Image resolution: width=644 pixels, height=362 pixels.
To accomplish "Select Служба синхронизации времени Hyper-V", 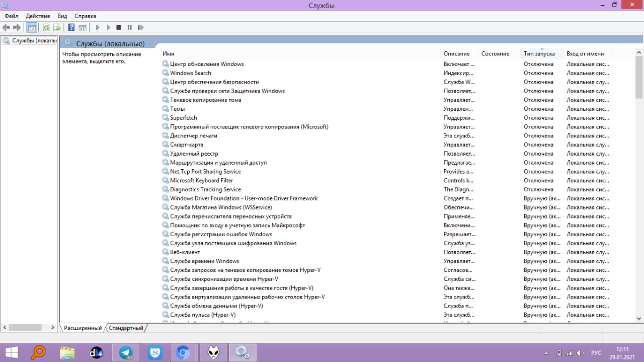I will pyautogui.click(x=224, y=279).
